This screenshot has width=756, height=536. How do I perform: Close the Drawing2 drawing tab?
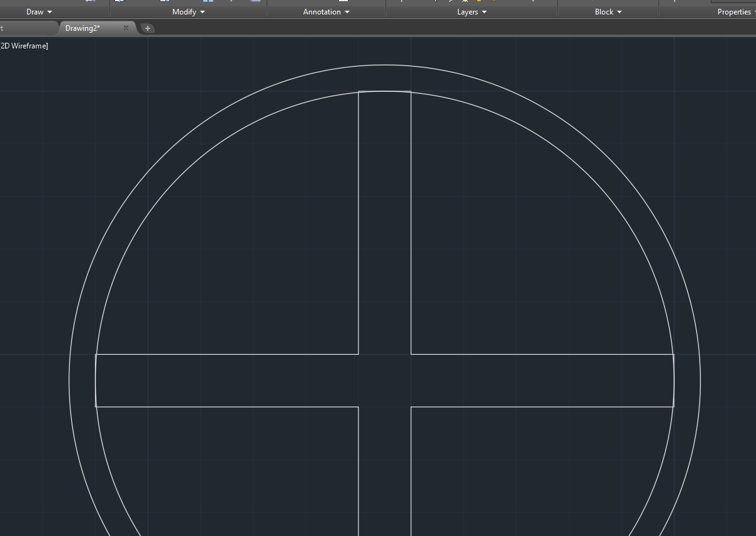(x=125, y=28)
